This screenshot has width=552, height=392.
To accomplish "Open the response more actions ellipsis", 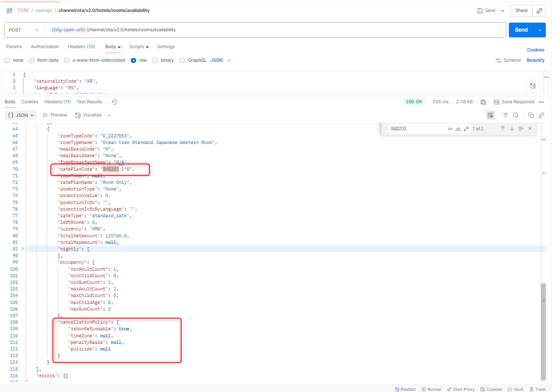I will (541, 102).
